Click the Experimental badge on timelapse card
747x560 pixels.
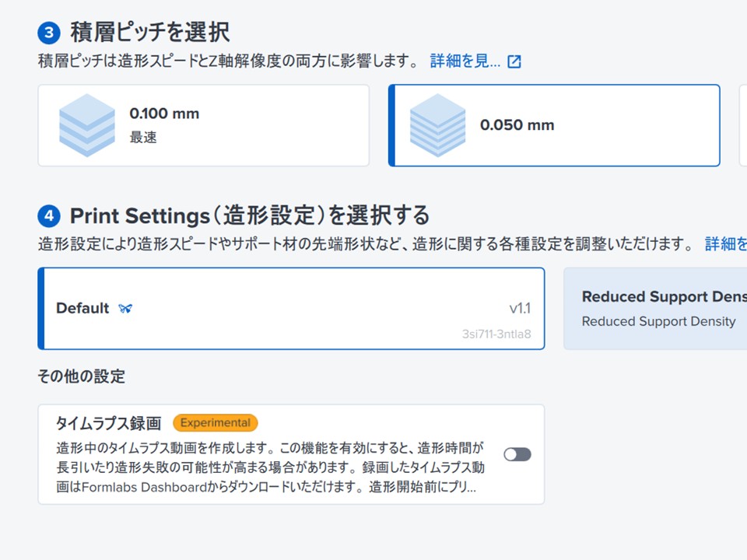coord(216,423)
